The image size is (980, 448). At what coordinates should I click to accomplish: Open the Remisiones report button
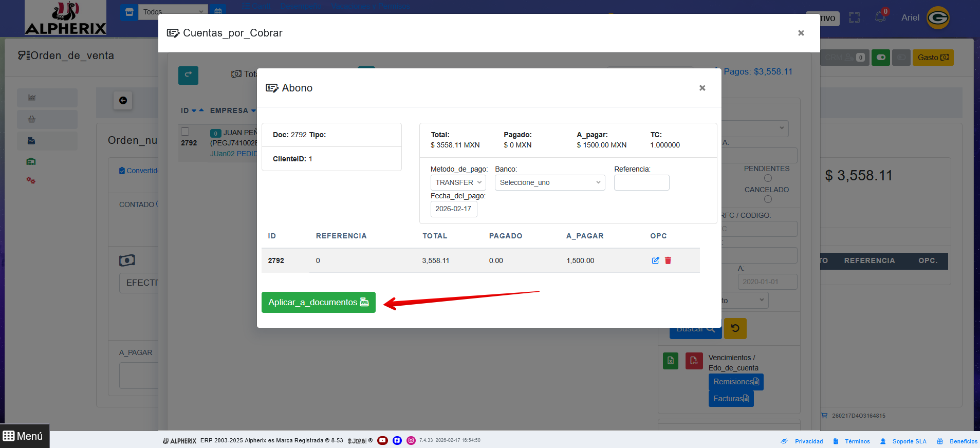pyautogui.click(x=735, y=382)
